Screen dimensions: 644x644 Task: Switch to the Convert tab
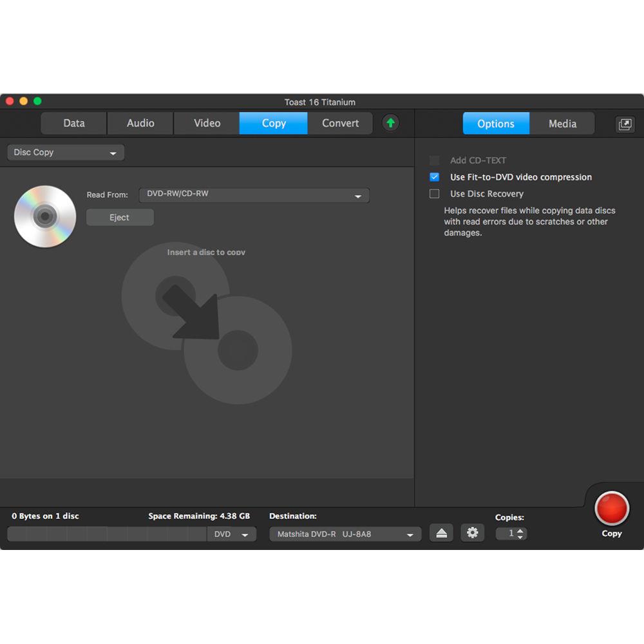tap(340, 123)
